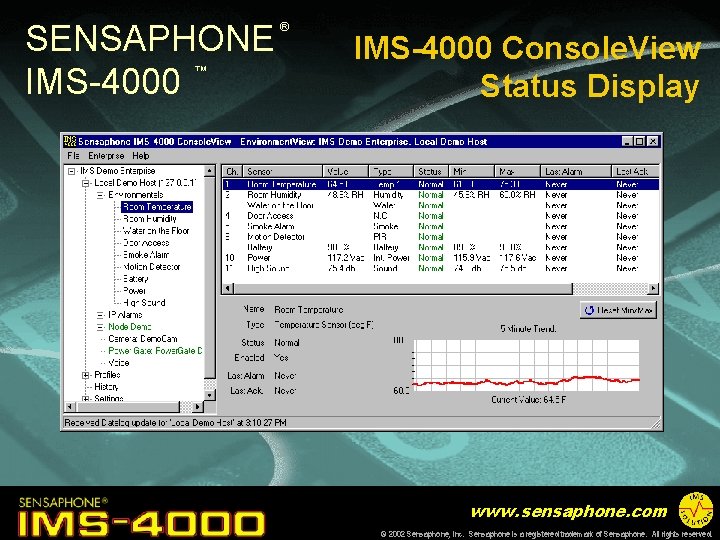The height and width of the screenshot is (540, 720).
Task: Select the High Sound table row
Action: [x=441, y=269]
